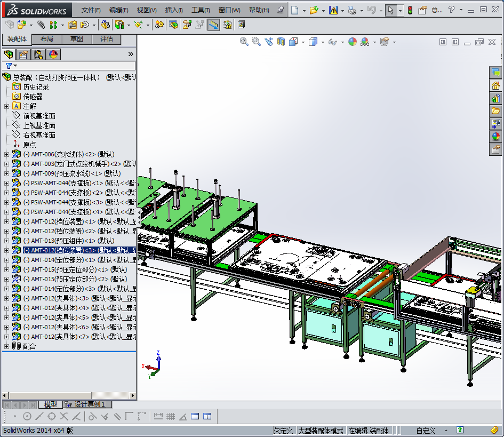Switch to the 评估 tab
This screenshot has width=504, height=437.
click(x=106, y=39)
